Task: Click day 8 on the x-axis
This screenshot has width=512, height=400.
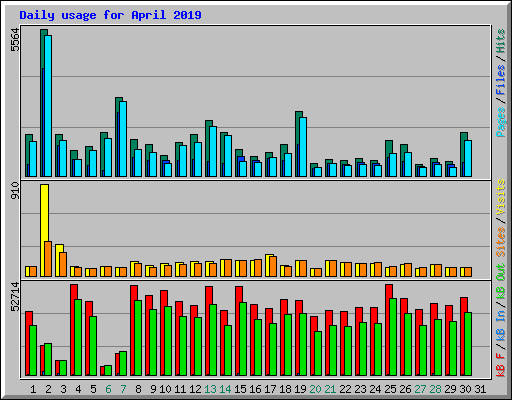Action: coord(138,389)
